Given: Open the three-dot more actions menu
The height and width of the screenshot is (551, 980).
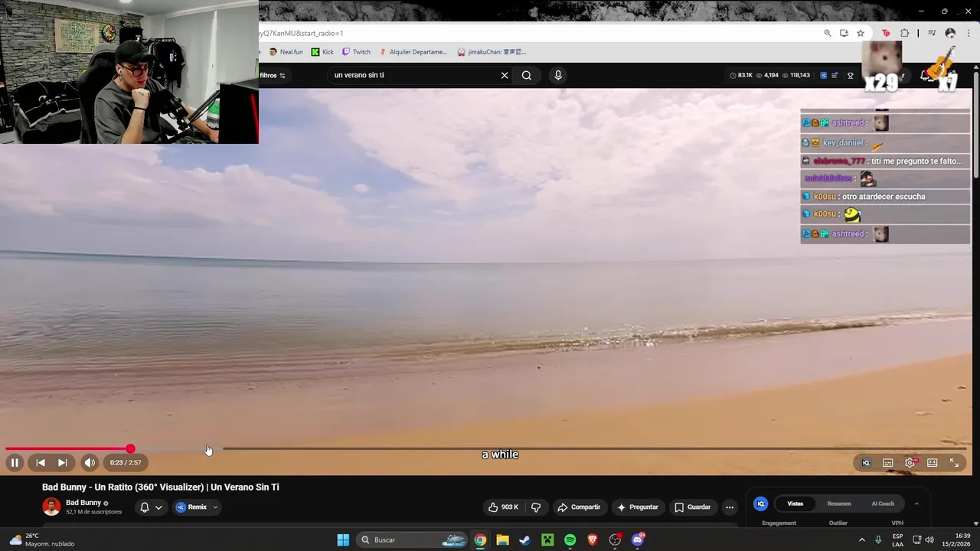Looking at the screenshot, I should 729,507.
